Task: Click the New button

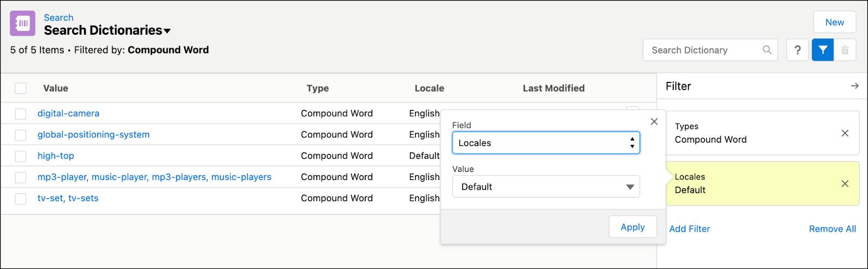Action: (x=834, y=22)
